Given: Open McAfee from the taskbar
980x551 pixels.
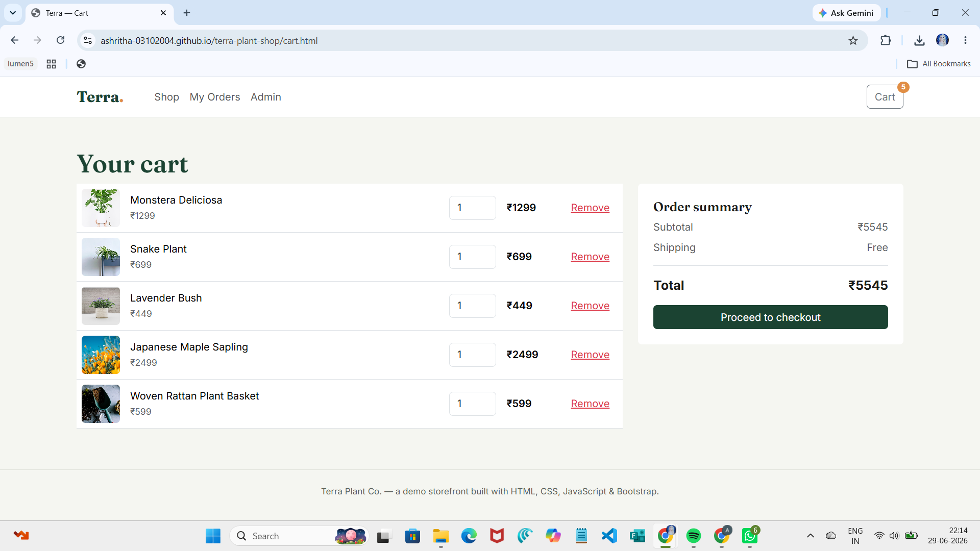Looking at the screenshot, I should (x=497, y=536).
